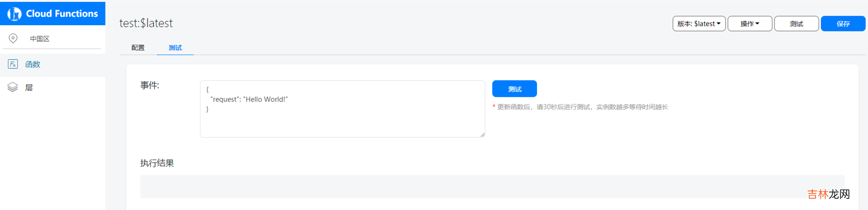The image size is (868, 210).
Task: Click the test:$latest page heading
Action: 146,23
